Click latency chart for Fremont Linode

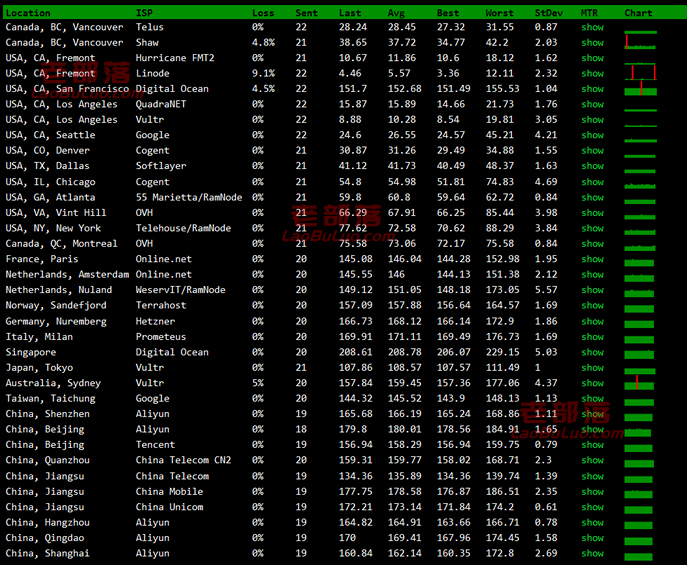tap(640, 73)
